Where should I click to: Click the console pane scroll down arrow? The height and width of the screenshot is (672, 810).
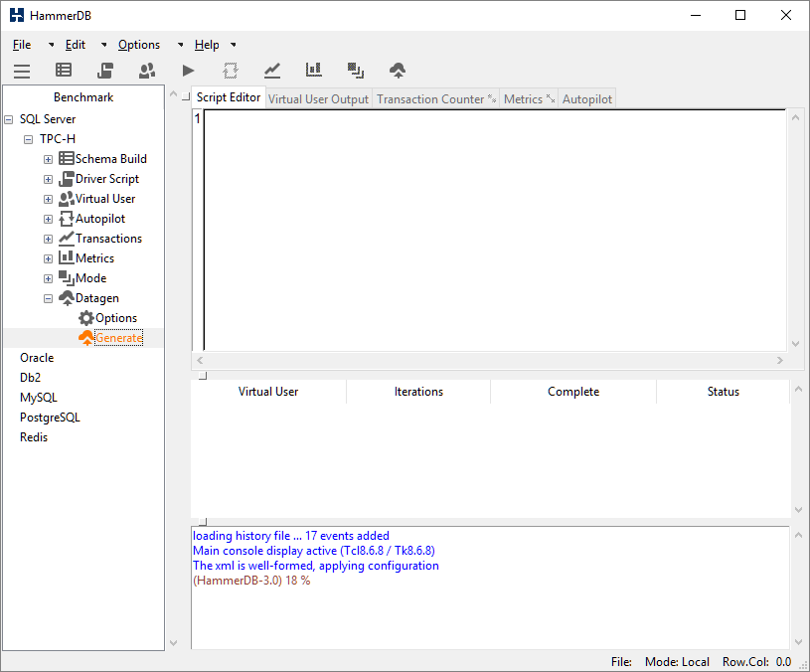coord(798,642)
